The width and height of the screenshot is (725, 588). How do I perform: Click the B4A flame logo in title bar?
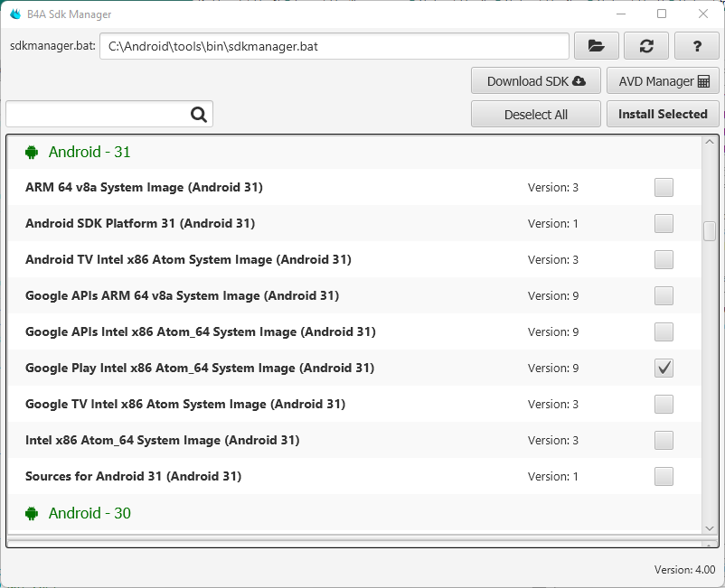point(14,14)
